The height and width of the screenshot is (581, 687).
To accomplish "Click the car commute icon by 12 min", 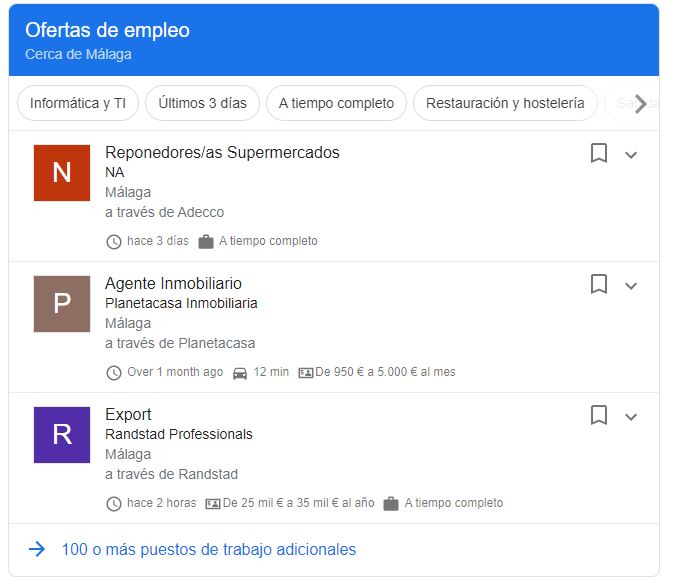I will coord(240,373).
